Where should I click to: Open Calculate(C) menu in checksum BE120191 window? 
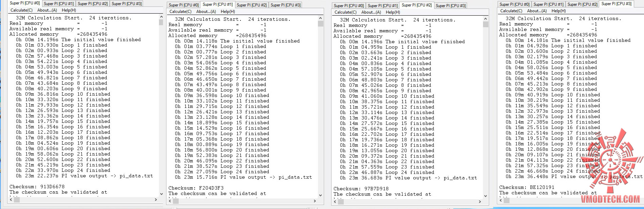(x=512, y=11)
